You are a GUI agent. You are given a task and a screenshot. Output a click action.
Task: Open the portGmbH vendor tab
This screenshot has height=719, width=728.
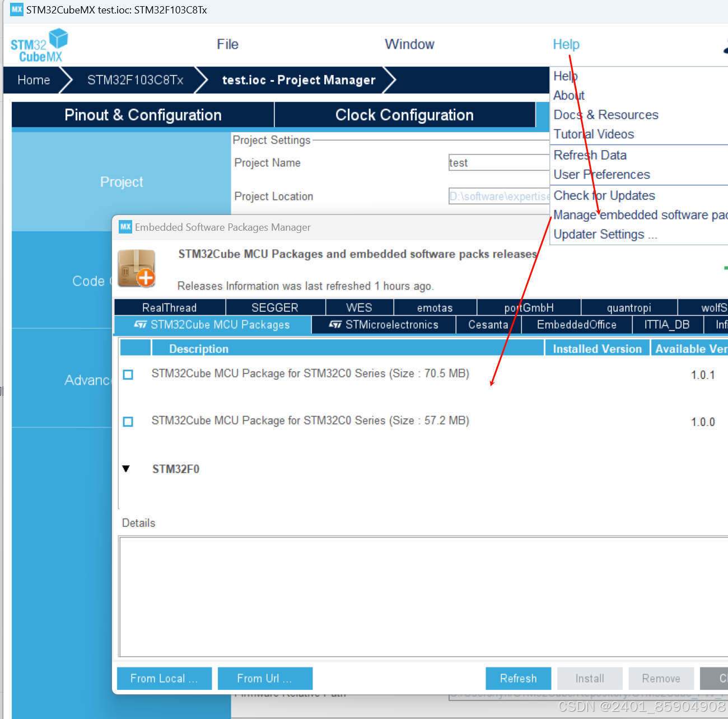(529, 307)
